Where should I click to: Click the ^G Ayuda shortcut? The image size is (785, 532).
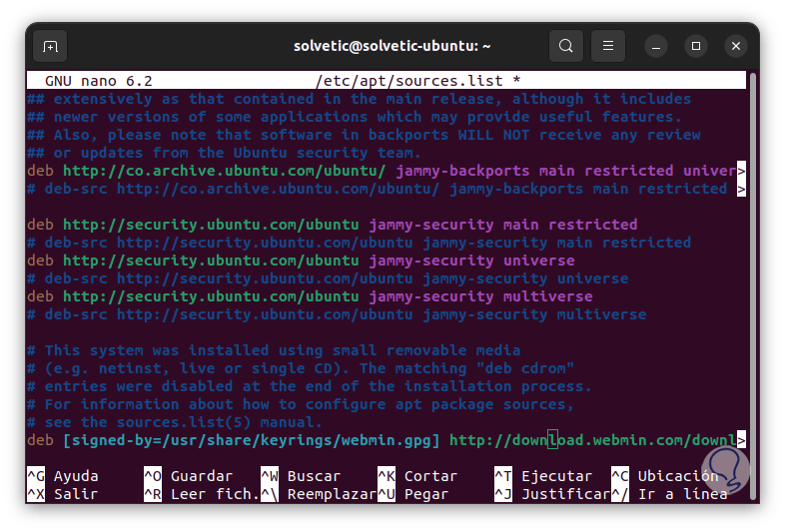click(63, 476)
